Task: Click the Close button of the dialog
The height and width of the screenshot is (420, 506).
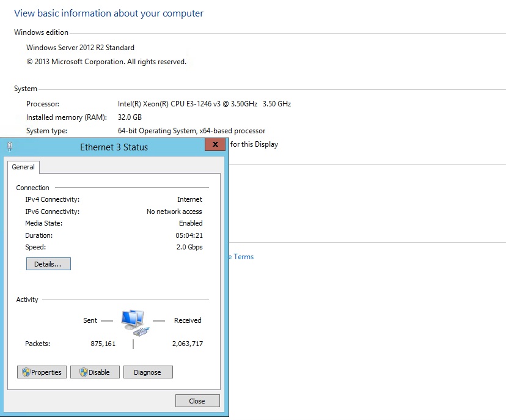Action: [197, 400]
